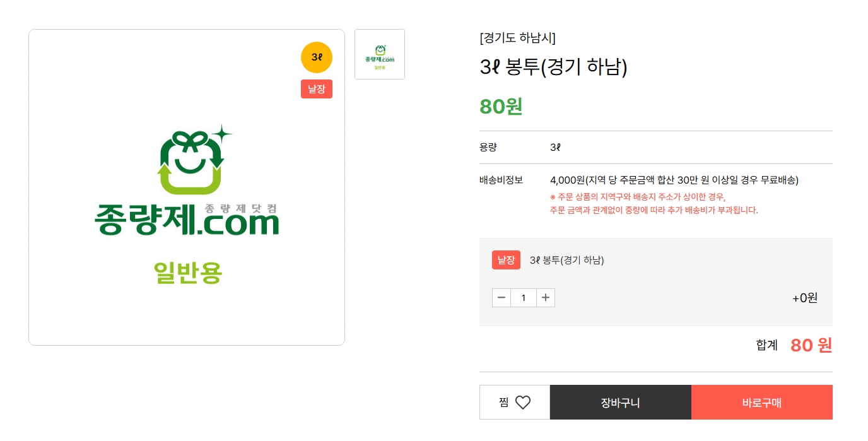This screenshot has height=441, width=868.
Task: Select the small product thumbnail image
Action: pos(380,54)
